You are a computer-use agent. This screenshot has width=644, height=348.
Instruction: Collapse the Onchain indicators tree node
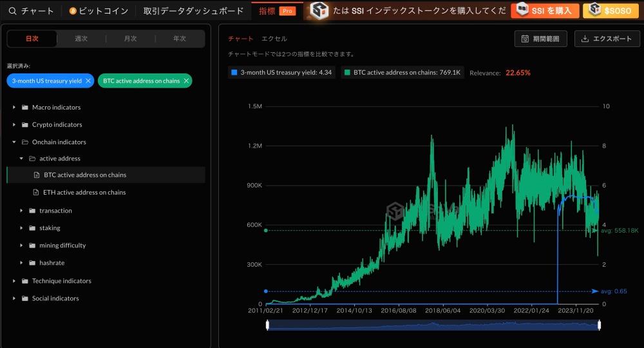click(x=15, y=142)
